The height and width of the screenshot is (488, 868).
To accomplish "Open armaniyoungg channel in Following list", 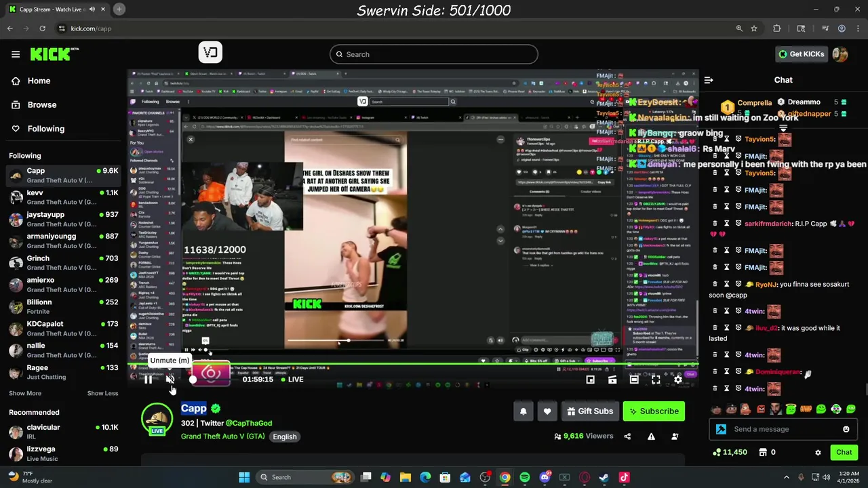I will pos(63,241).
